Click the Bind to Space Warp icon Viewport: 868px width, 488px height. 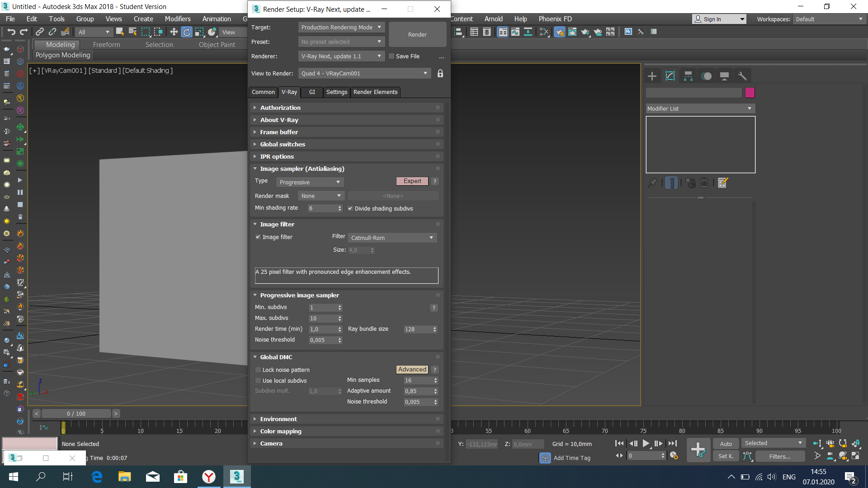pos(65,32)
